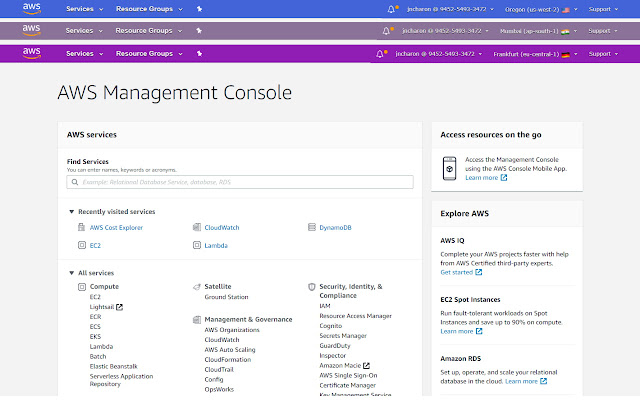Click the Compute category icon
The width and height of the screenshot is (640, 400).
point(82,287)
